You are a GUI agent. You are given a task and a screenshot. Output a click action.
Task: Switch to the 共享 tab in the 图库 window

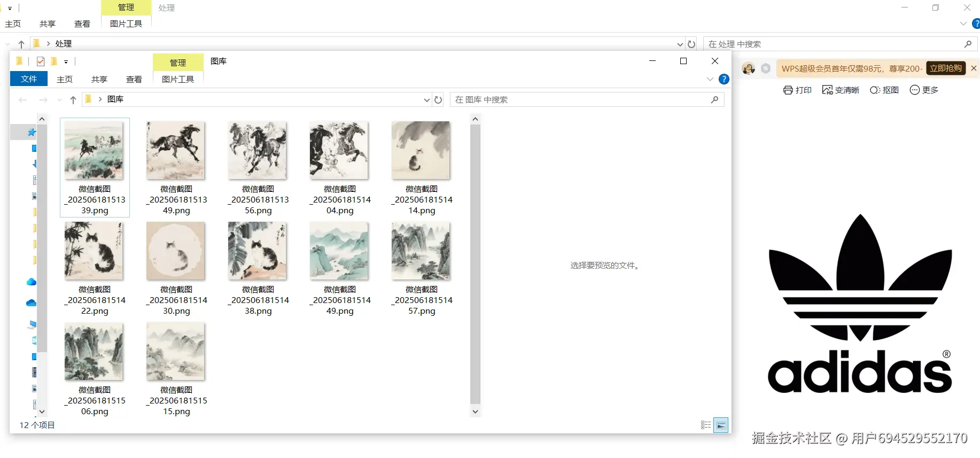click(99, 79)
